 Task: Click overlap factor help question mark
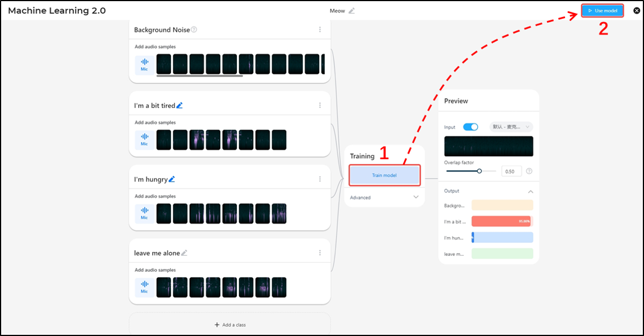[x=529, y=171]
